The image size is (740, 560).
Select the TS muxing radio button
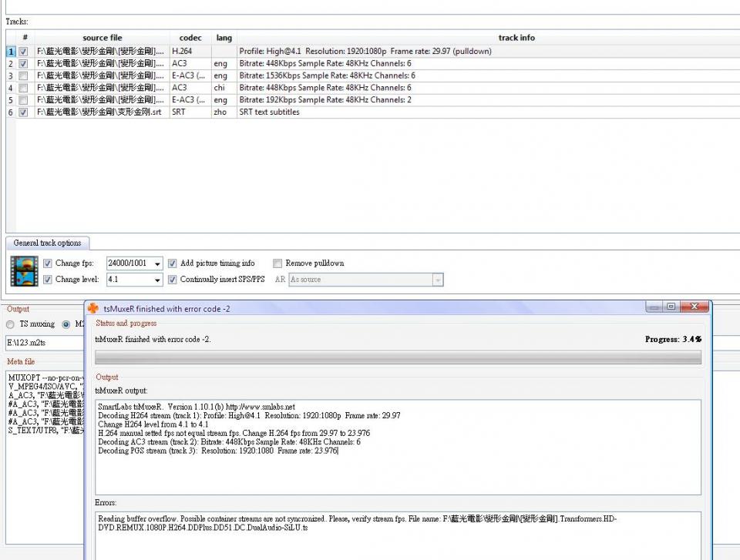(11, 324)
